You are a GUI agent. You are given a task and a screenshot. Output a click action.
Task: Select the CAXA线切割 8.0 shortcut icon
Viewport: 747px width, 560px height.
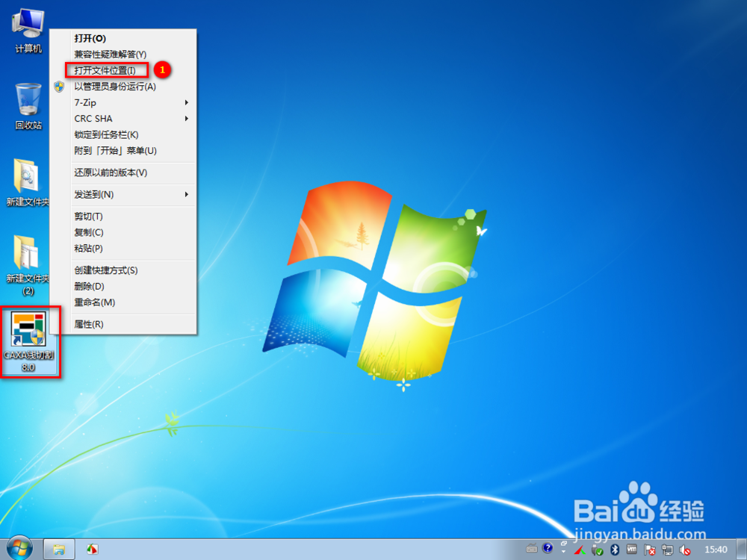point(28,341)
